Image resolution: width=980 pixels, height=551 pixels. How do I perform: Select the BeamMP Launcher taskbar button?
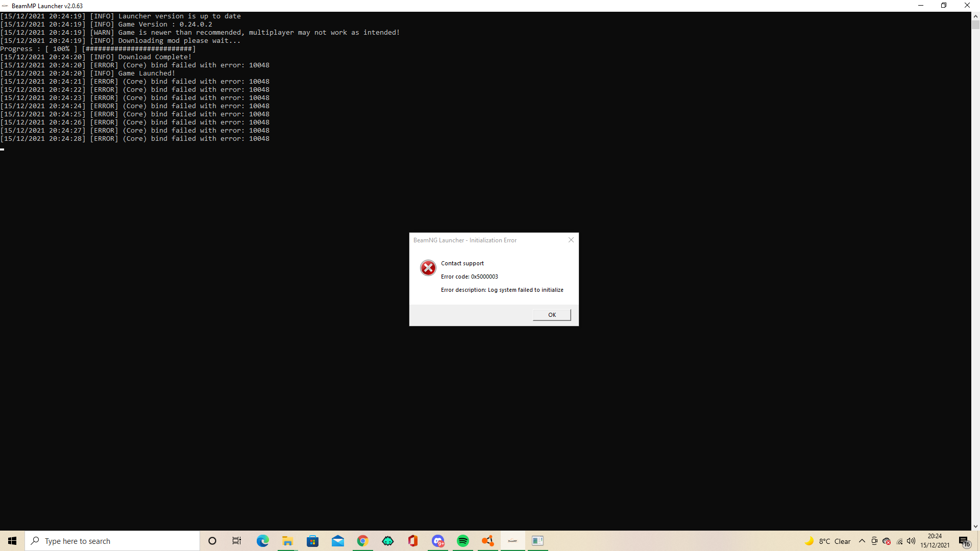pyautogui.click(x=513, y=541)
